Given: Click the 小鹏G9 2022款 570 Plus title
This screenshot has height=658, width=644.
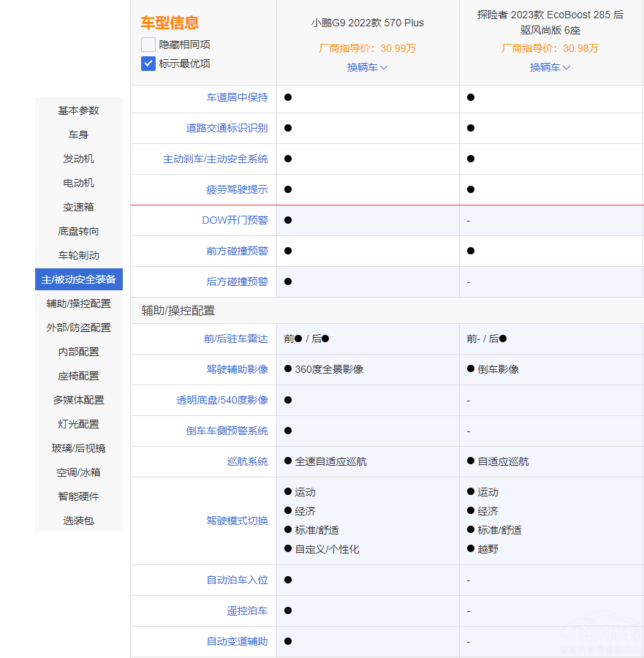Looking at the screenshot, I should (x=367, y=23).
